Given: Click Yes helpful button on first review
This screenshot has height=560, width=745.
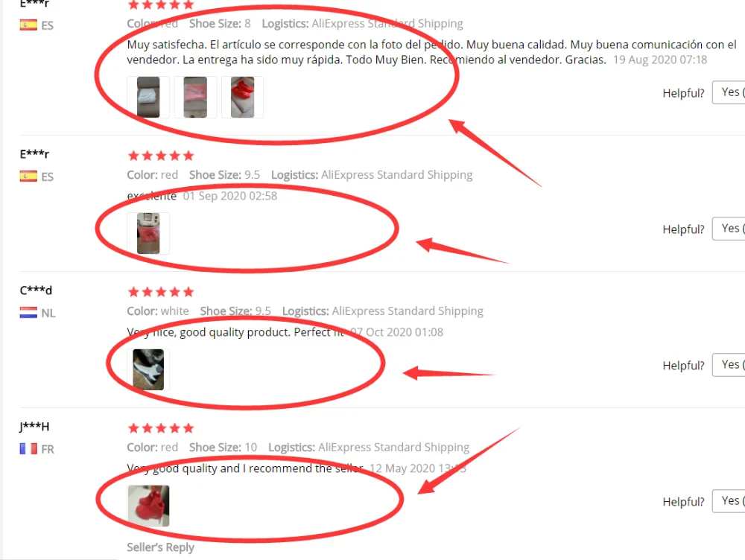Looking at the screenshot, I should click(x=729, y=92).
